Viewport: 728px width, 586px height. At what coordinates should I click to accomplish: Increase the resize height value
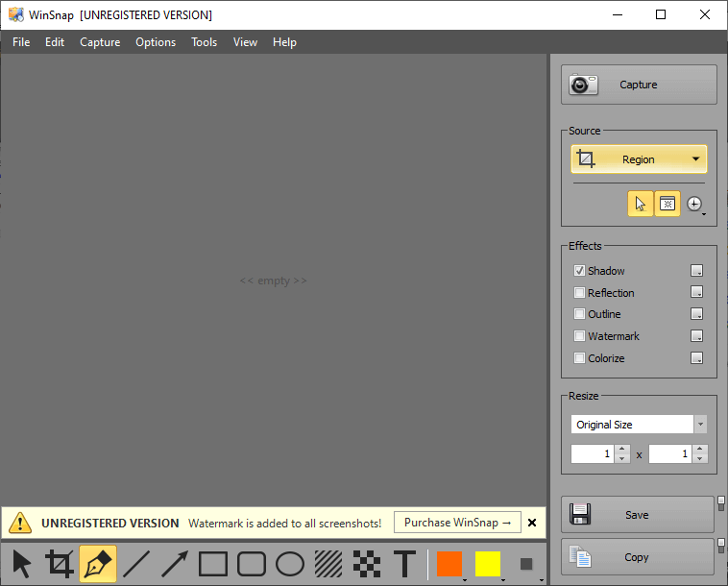pyautogui.click(x=700, y=449)
